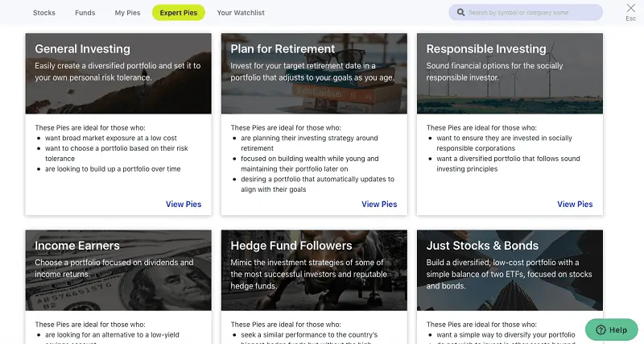Select the My Pies tab
Viewport: 644px width, 344px height.
(127, 13)
